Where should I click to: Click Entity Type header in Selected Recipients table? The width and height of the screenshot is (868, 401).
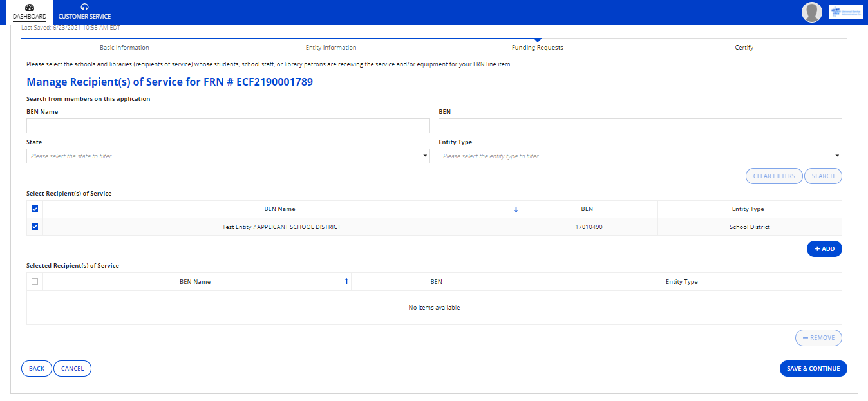pyautogui.click(x=682, y=281)
